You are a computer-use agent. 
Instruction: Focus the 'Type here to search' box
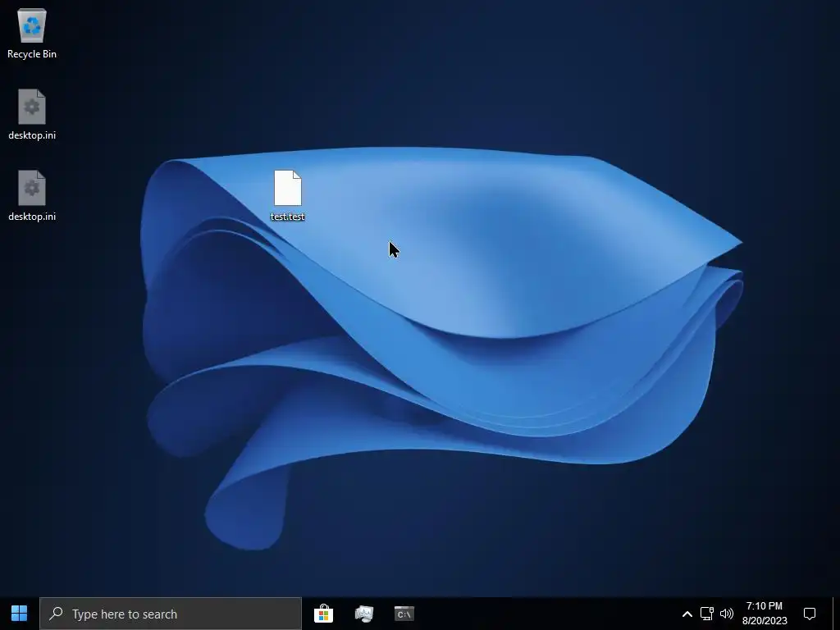click(171, 614)
